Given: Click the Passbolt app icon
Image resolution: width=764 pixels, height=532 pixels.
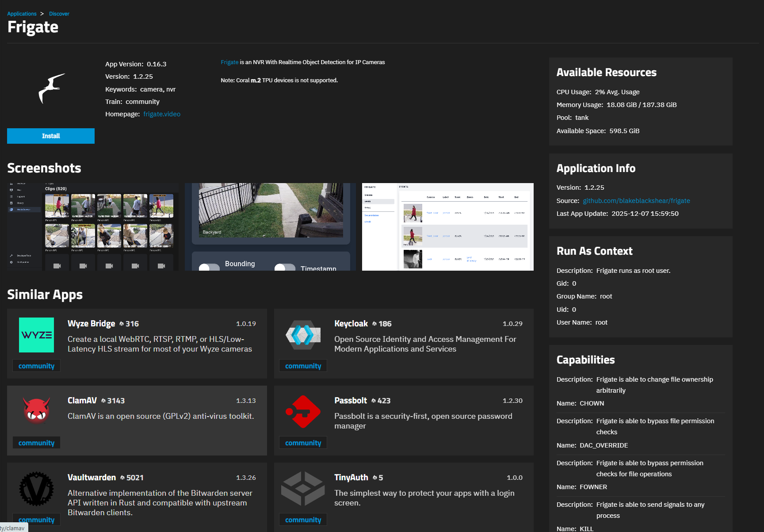Looking at the screenshot, I should point(303,412).
